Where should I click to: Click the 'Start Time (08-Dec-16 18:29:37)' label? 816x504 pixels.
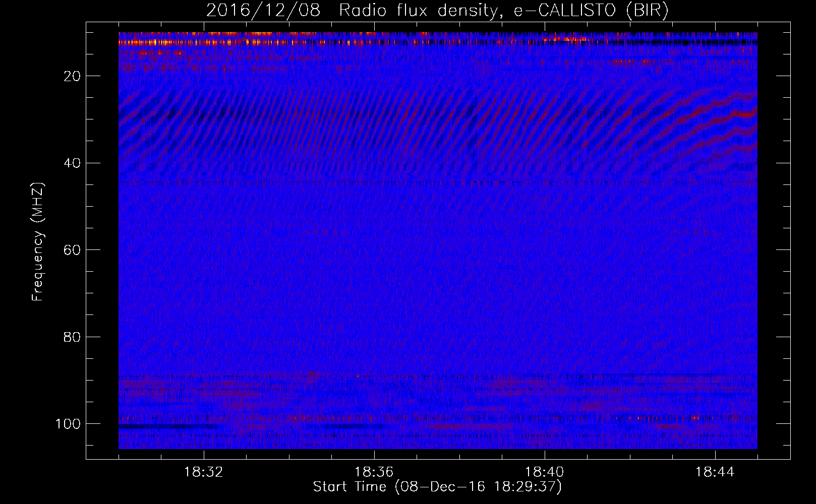437,487
